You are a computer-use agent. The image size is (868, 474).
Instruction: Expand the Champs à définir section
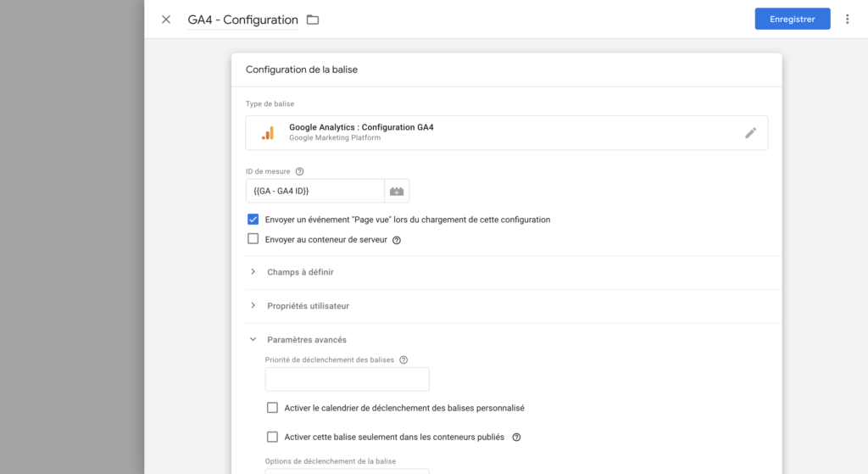click(x=300, y=272)
